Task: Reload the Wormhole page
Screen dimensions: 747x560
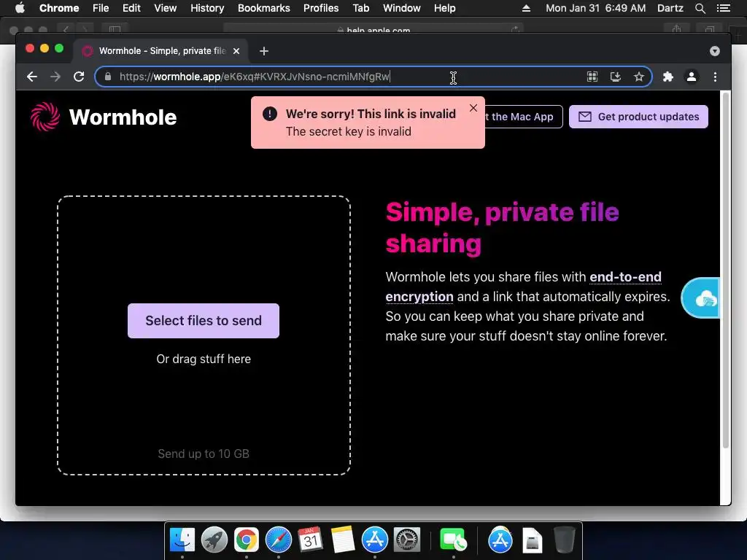Action: [79, 77]
